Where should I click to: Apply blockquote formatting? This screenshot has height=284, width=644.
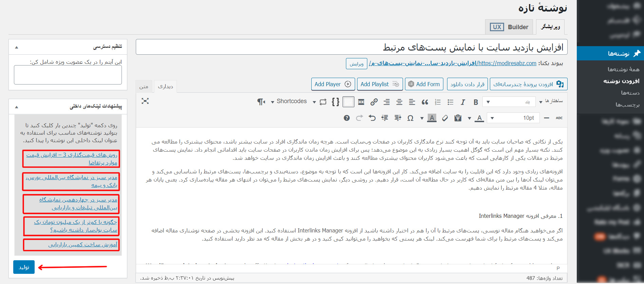425,102
